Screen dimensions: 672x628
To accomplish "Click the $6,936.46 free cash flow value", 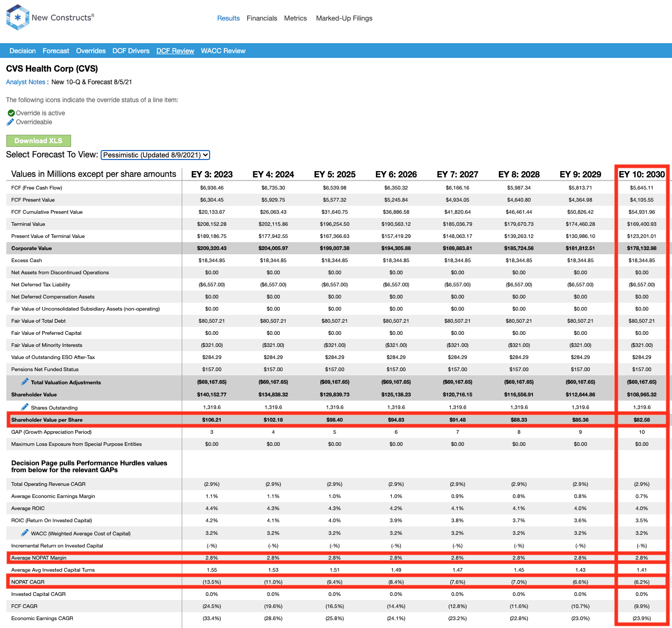I will coord(212,188).
